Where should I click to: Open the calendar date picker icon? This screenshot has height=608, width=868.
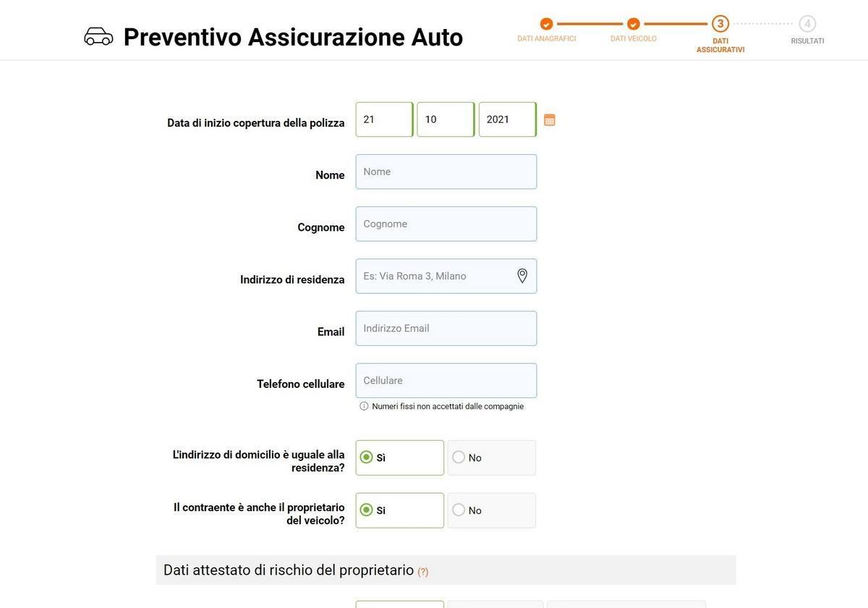tap(550, 120)
